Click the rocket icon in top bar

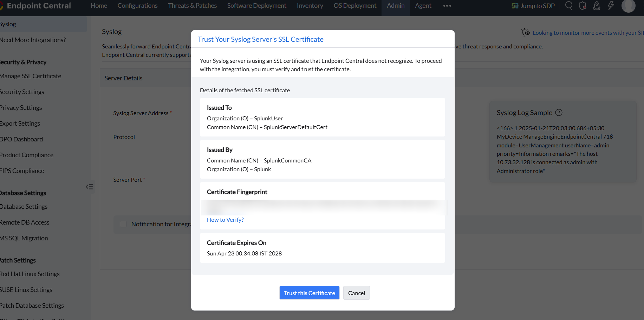(x=597, y=6)
